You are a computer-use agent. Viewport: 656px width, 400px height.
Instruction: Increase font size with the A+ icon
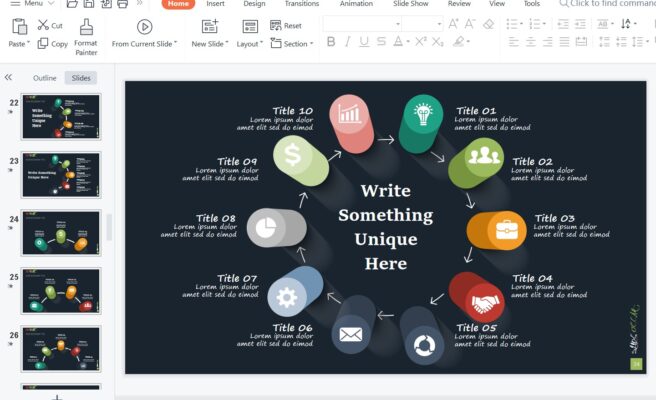pyautogui.click(x=453, y=24)
